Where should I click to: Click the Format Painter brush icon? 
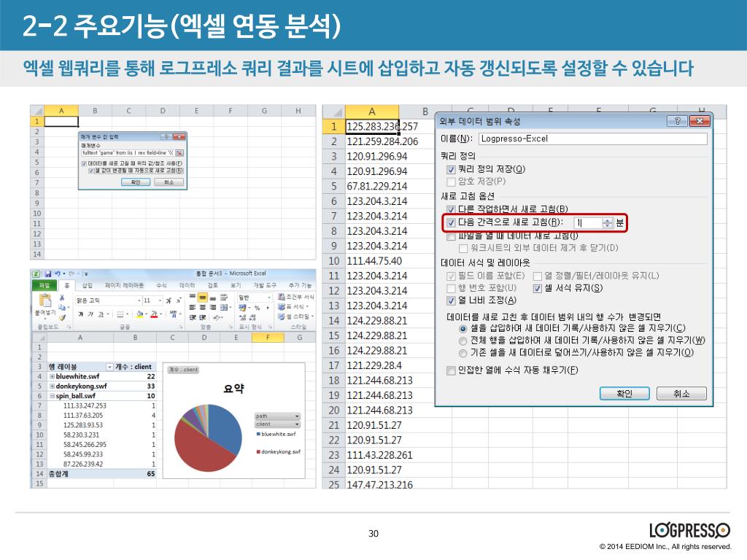[63, 318]
